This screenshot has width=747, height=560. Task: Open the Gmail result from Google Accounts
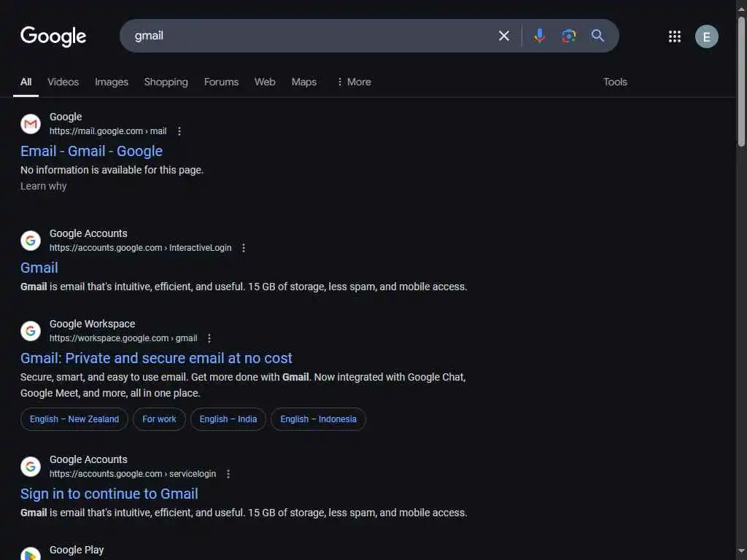tap(39, 268)
